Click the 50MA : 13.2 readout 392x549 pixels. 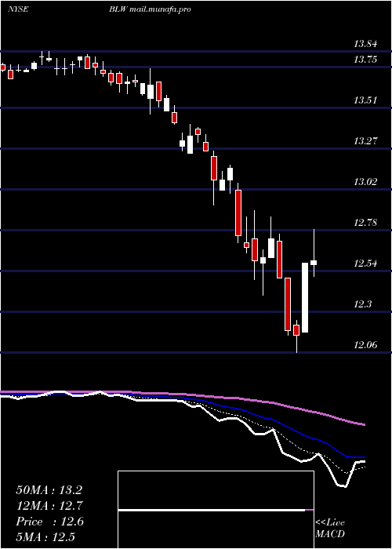click(x=49, y=490)
